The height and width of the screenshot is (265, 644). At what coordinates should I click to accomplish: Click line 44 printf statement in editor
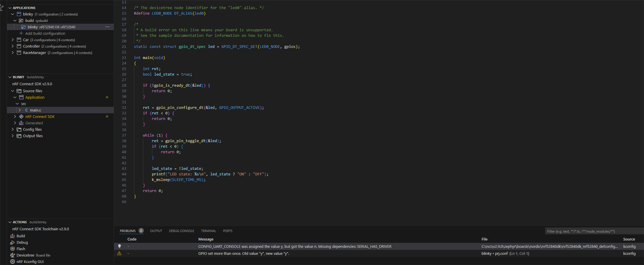[210, 174]
